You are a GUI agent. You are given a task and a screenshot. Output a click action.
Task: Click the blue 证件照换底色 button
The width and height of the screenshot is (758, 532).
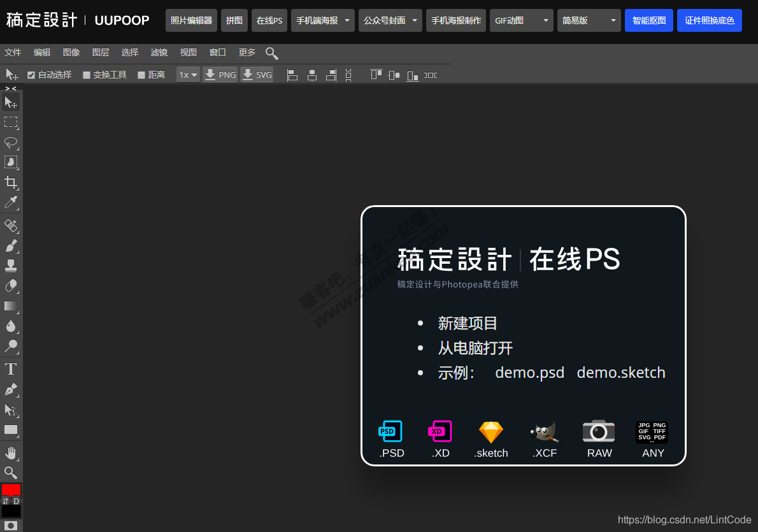709,20
